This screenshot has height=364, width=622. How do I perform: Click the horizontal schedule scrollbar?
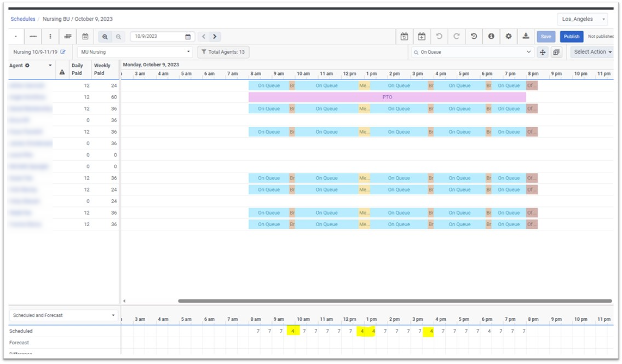395,301
